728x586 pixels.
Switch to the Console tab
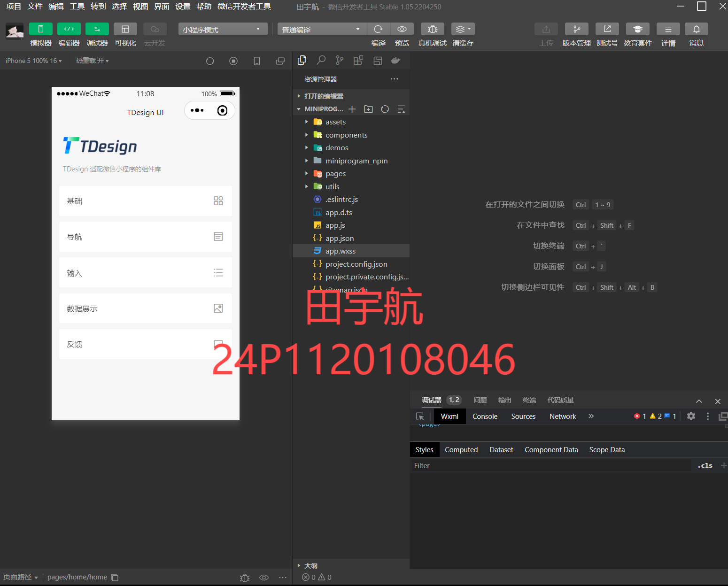point(485,416)
